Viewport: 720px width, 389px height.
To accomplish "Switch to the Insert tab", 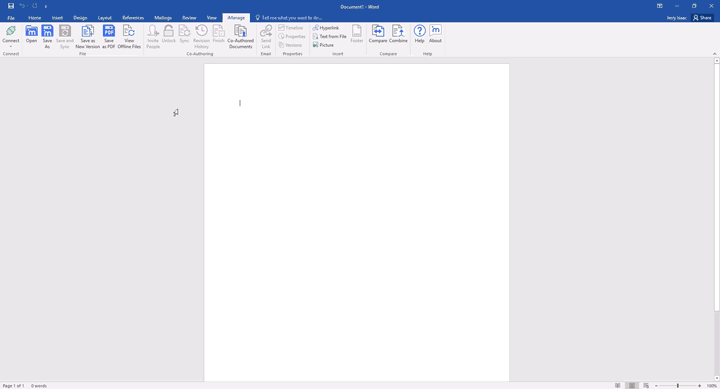I will [x=57, y=18].
